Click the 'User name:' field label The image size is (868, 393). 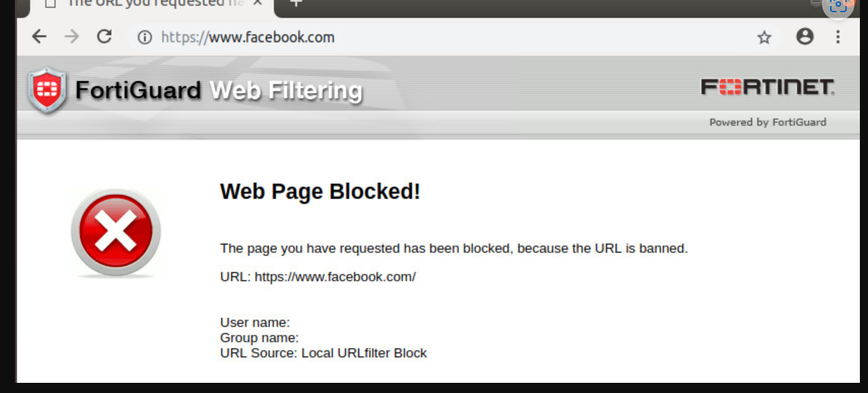click(255, 323)
